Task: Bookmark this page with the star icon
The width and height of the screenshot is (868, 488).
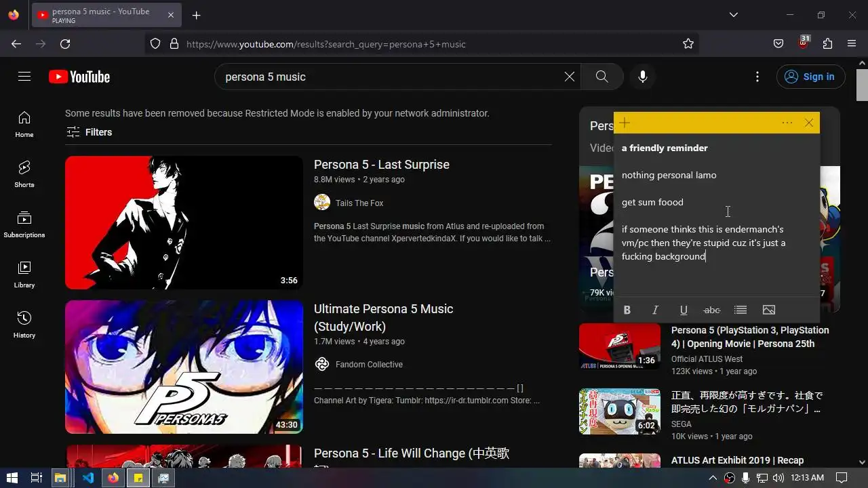Action: pyautogui.click(x=688, y=44)
